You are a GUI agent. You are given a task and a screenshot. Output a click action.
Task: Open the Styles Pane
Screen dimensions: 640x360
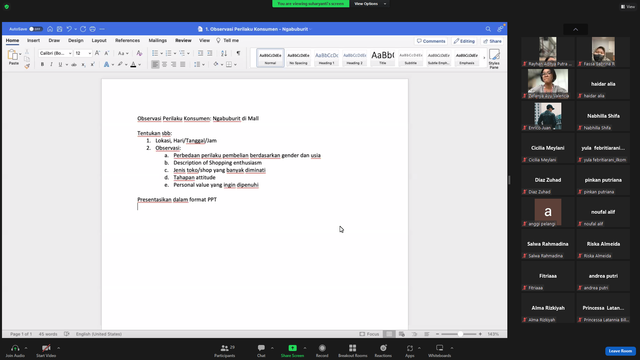click(x=494, y=59)
